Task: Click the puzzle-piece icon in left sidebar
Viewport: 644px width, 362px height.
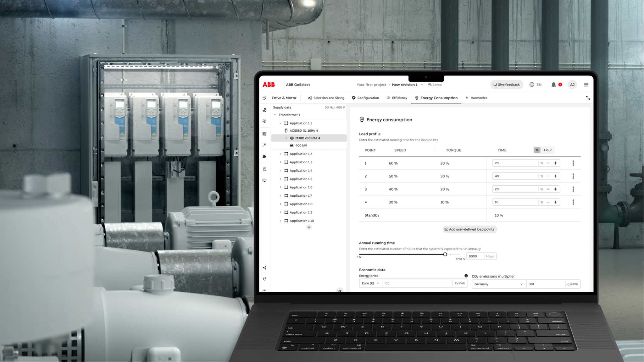Action: coord(264,156)
